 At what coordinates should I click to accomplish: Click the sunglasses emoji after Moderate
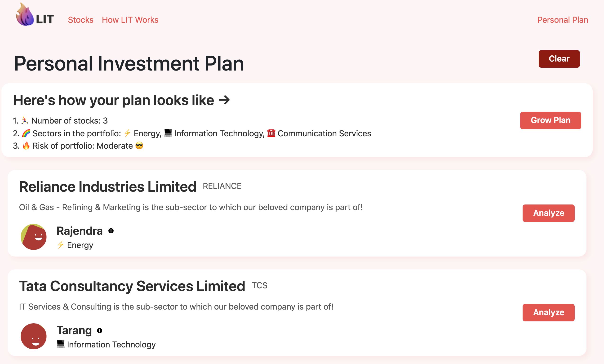pos(139,146)
